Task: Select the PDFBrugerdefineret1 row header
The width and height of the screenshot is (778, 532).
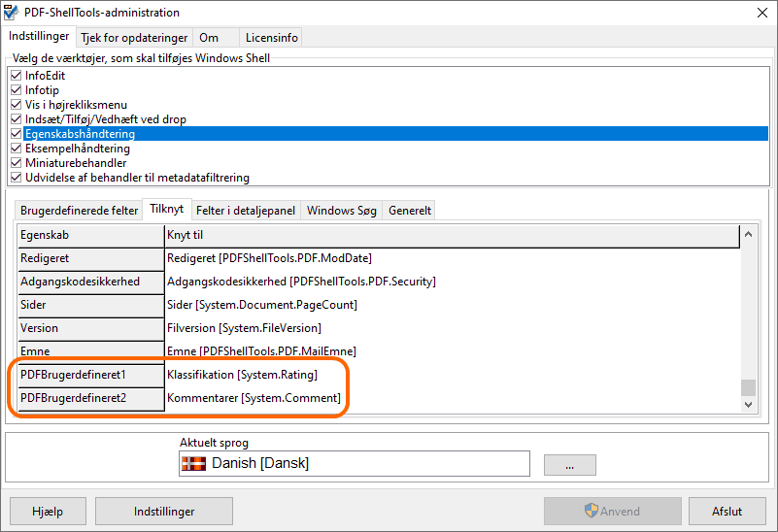Action: (x=90, y=376)
